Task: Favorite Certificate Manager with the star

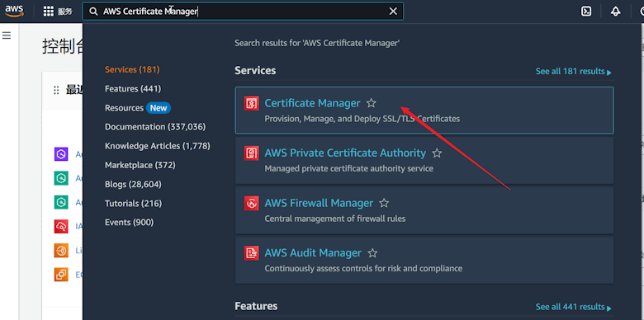Action: point(372,103)
